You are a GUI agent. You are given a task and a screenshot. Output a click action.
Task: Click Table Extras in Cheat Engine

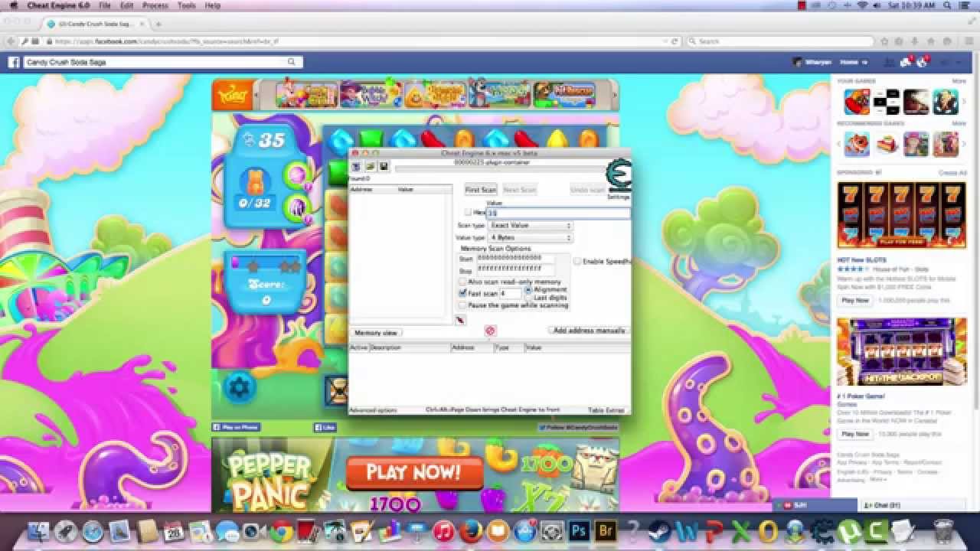[607, 410]
